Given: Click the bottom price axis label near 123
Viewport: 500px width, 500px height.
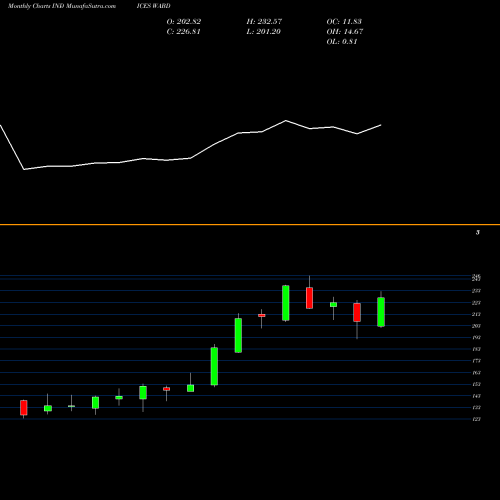Looking at the screenshot, I should click(477, 419).
